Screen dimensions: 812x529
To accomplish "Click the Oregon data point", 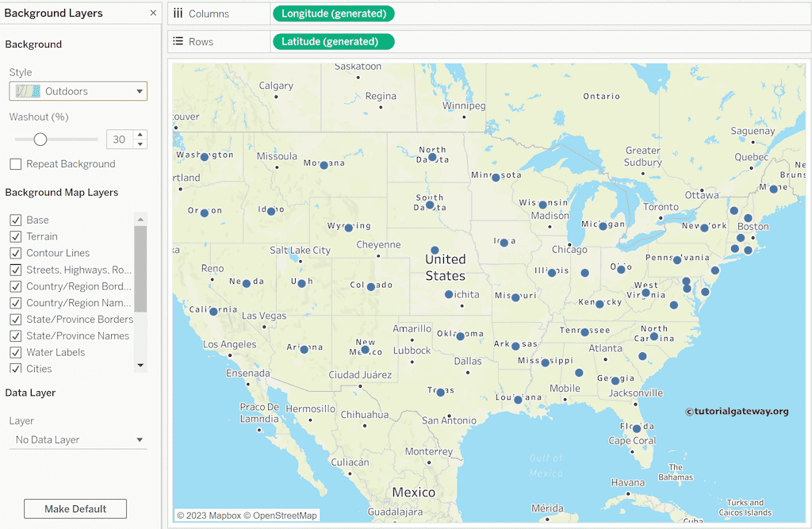I will pos(205,213).
